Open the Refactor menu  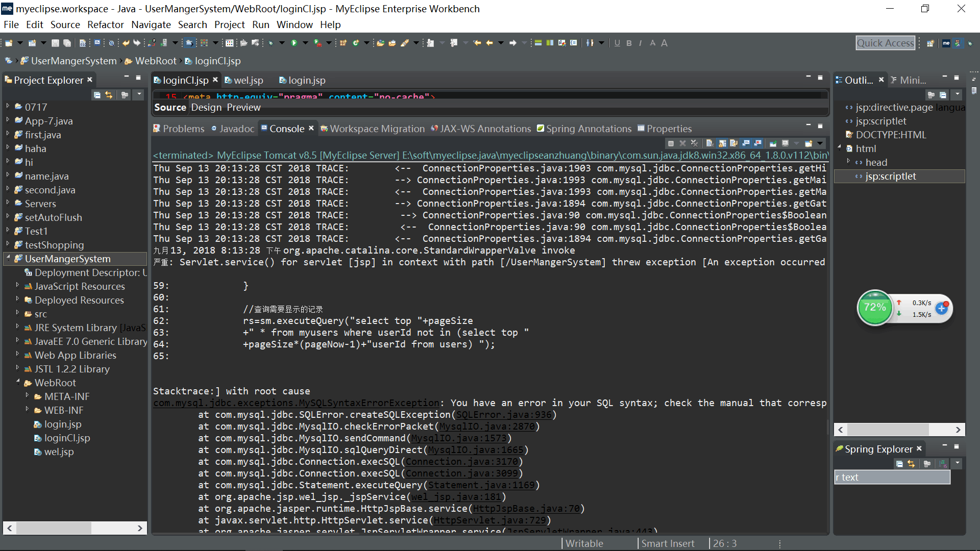pos(105,24)
